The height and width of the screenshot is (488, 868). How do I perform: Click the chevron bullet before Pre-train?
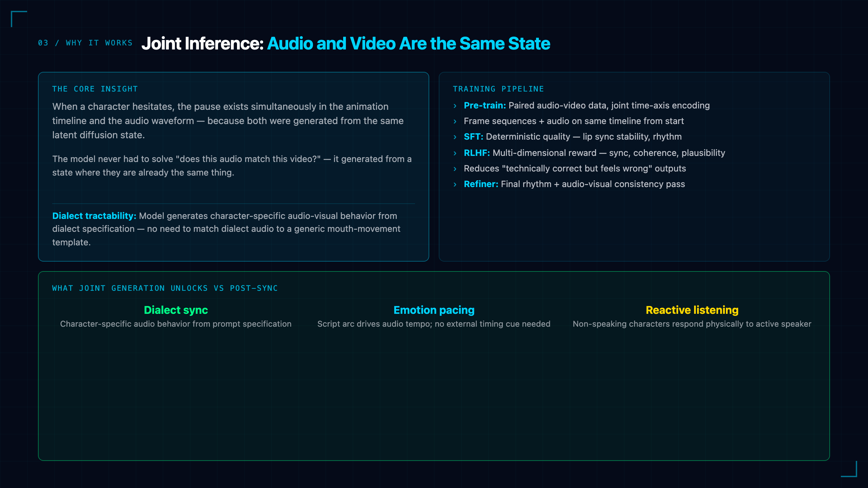click(455, 106)
